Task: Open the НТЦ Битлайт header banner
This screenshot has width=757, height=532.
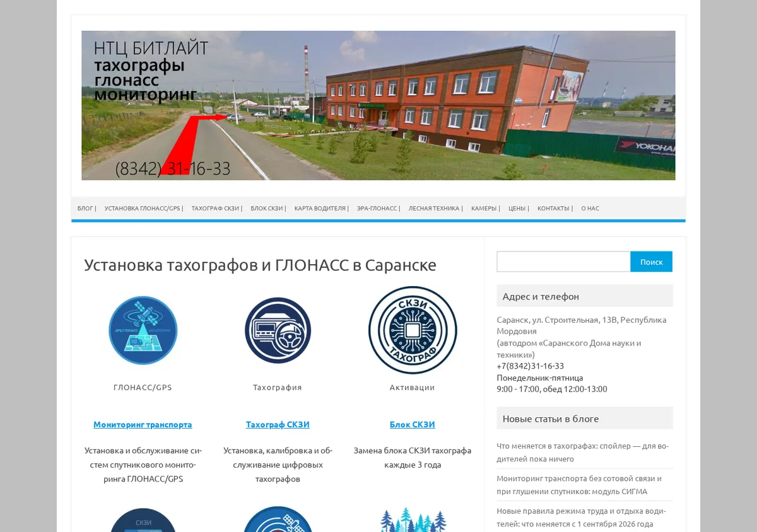Action: (378, 105)
